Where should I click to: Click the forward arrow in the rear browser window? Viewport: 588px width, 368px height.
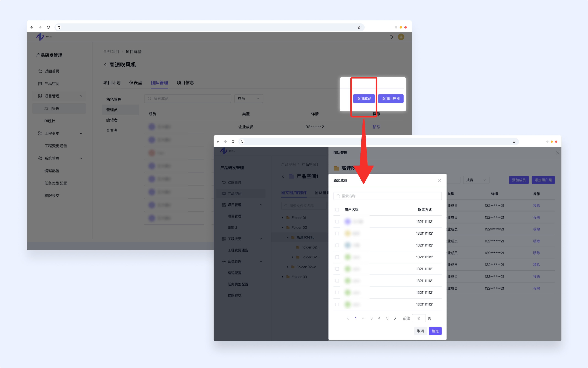(40, 27)
